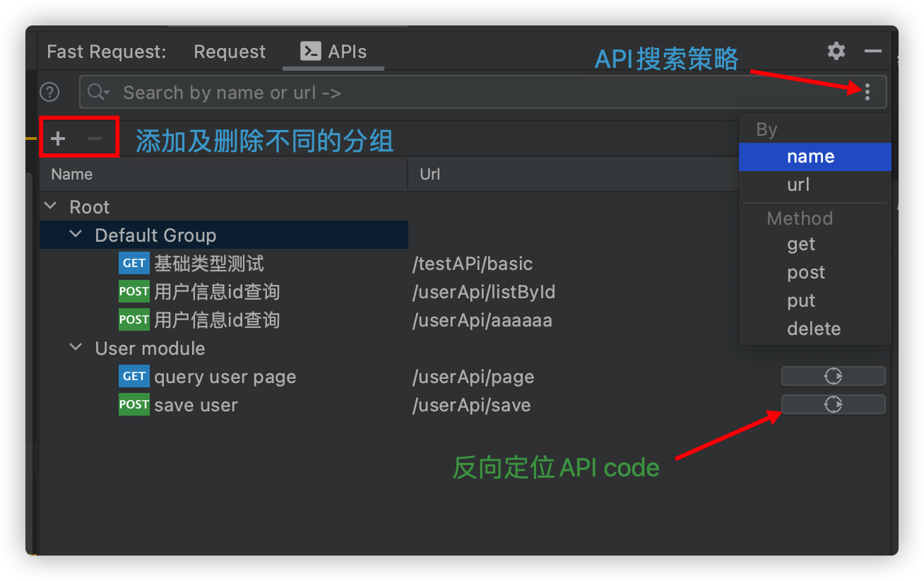The width and height of the screenshot is (924, 581).
Task: Click the settings gear icon
Action: coord(836,51)
